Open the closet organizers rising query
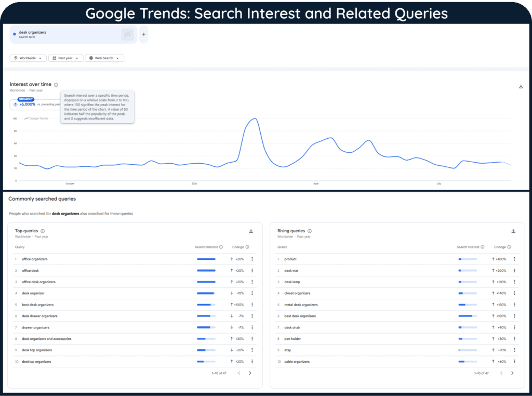 [297, 293]
